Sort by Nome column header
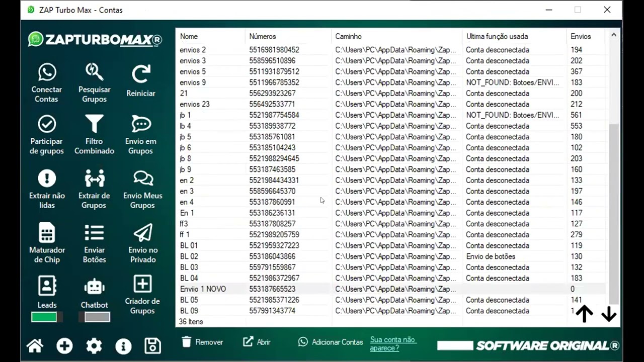The width and height of the screenshot is (644, 362). point(210,36)
